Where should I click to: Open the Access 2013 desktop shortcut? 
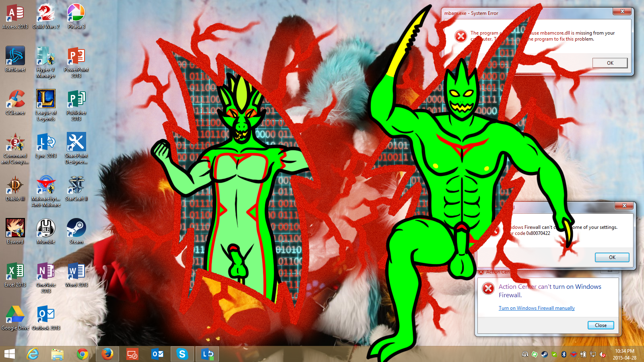coord(15,16)
